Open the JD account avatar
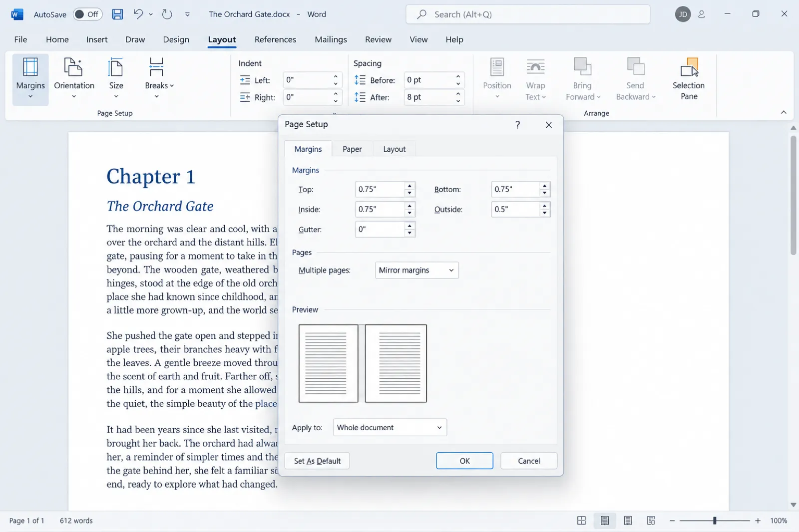799x532 pixels. tap(683, 14)
